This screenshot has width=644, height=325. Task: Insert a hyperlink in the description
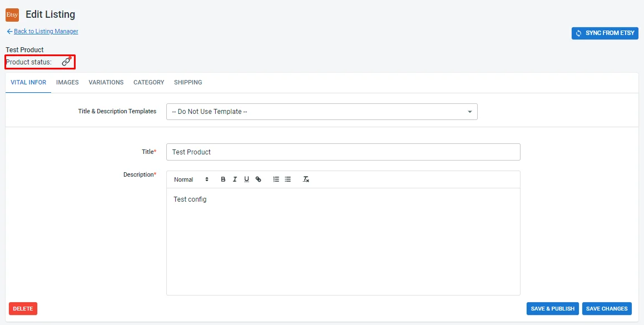(259, 179)
